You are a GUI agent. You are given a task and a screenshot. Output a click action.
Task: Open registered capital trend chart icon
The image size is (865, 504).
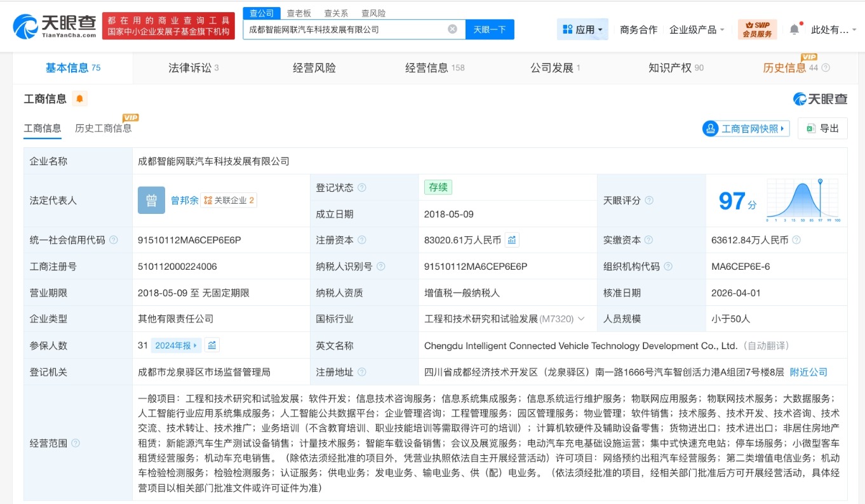512,240
